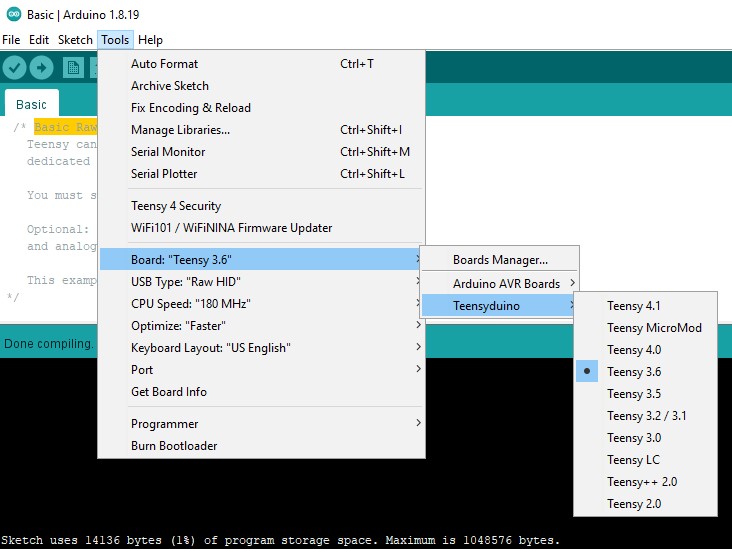Viewport: 732px width, 549px height.
Task: Click the 'and analog' comment line in editor
Action: 62,246
